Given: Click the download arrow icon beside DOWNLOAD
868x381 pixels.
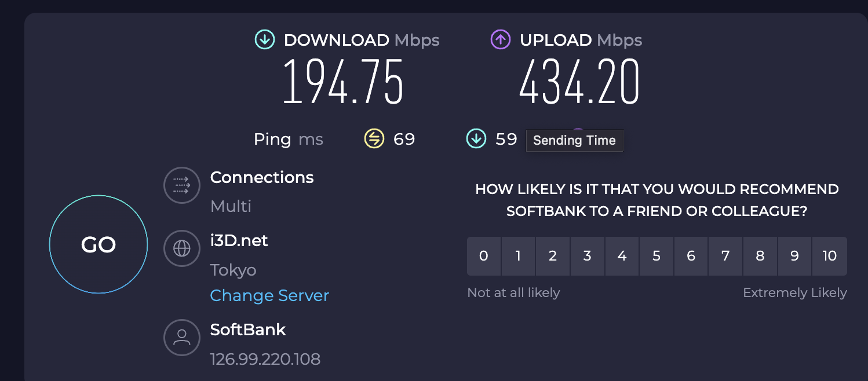Looking at the screenshot, I should [265, 40].
